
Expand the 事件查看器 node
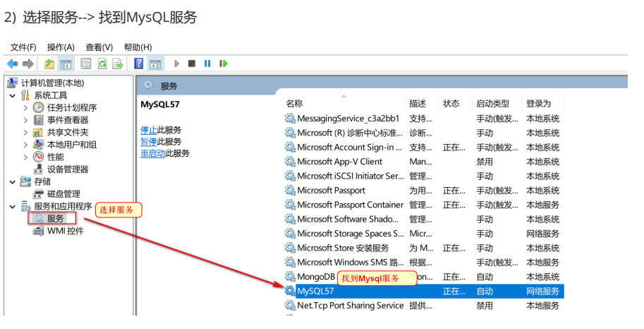pos(25,120)
